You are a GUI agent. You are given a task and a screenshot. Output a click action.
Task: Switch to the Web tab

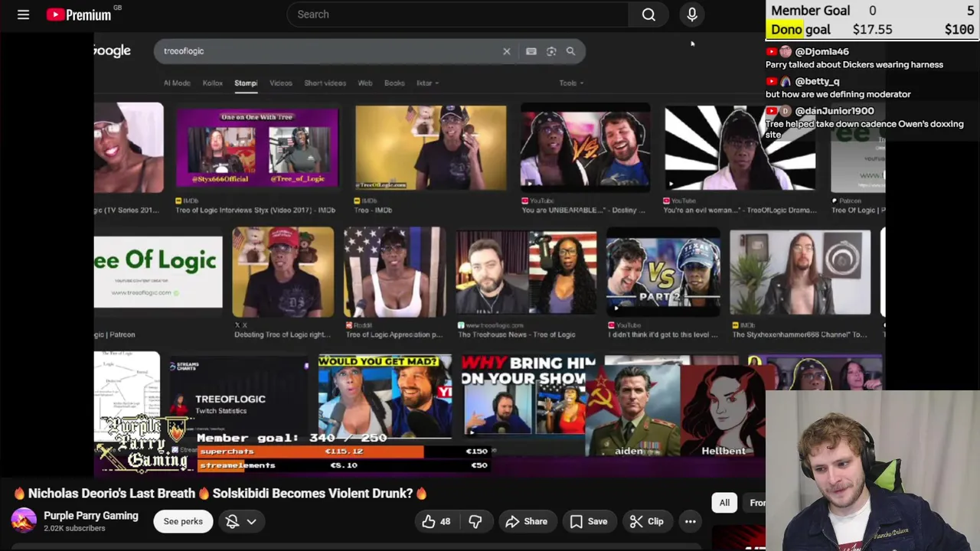(365, 83)
